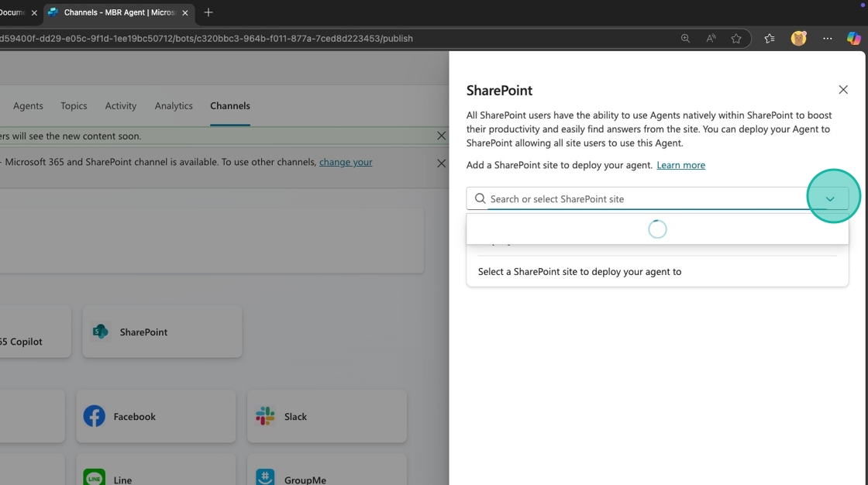Click the Slack channel icon
The height and width of the screenshot is (485, 868).
pos(266,416)
